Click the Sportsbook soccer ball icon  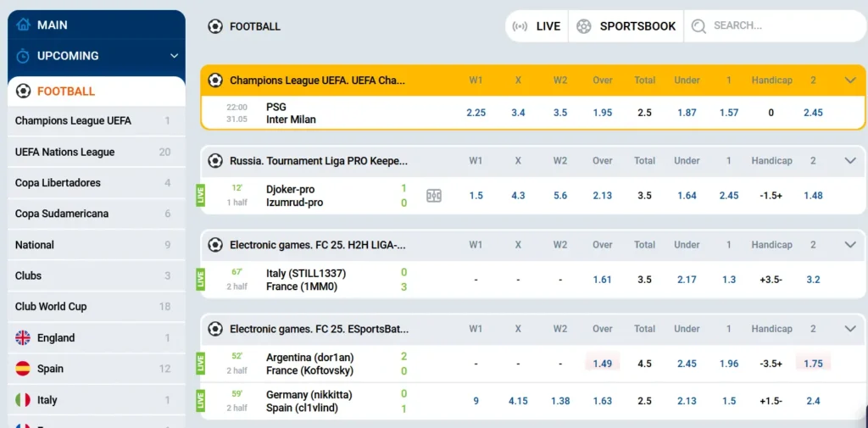point(583,26)
